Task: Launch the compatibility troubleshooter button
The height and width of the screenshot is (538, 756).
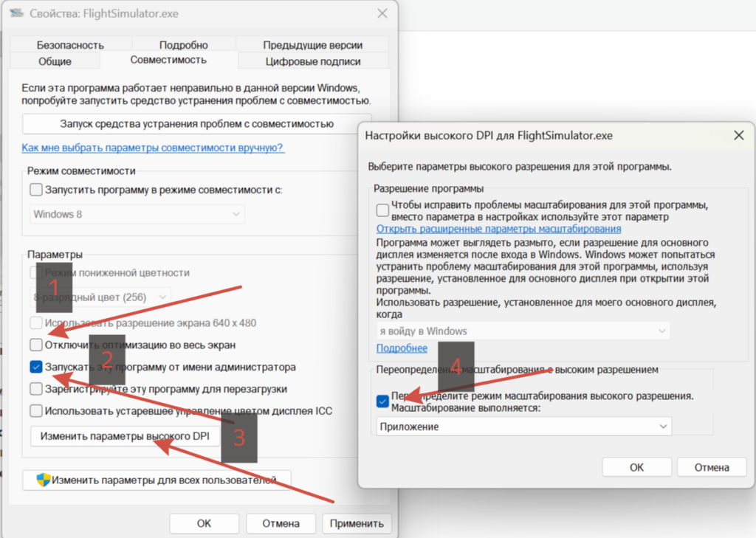Action: [196, 124]
